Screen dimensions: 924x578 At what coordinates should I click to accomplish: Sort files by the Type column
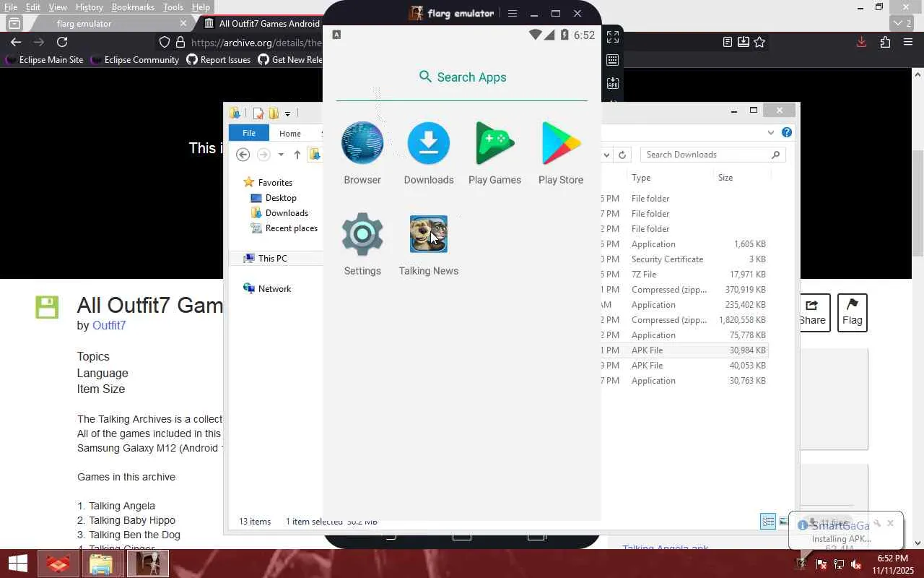click(670, 178)
